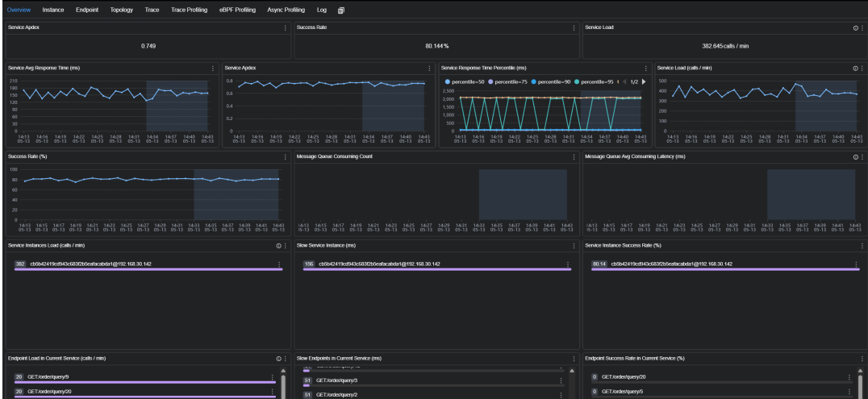The width and height of the screenshot is (868, 399).
Task: Go to the Trace Profiling tab
Action: (190, 10)
